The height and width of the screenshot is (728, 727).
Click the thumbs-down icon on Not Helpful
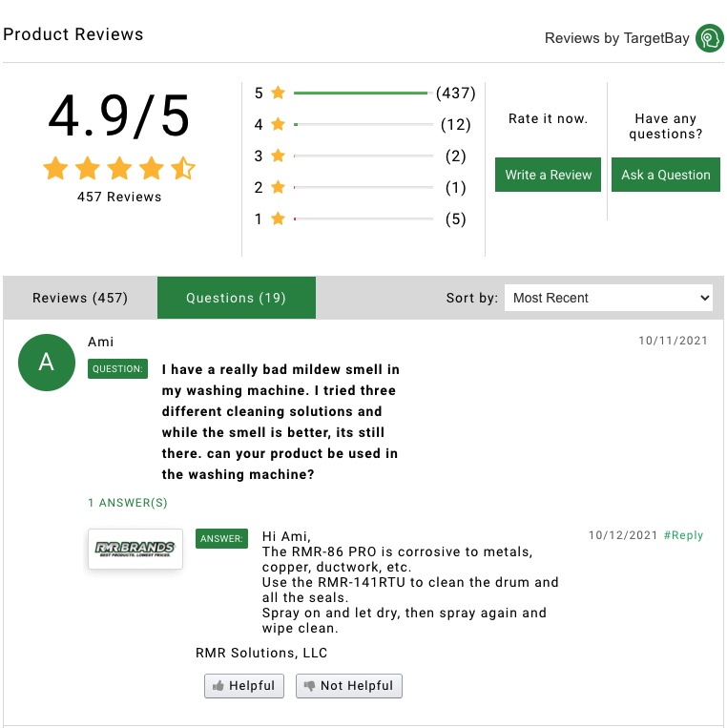pyautogui.click(x=309, y=686)
